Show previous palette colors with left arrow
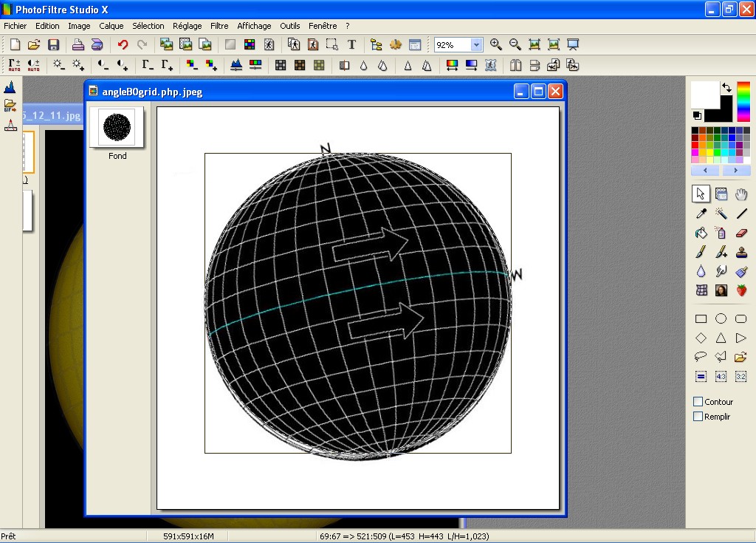The width and height of the screenshot is (756, 543). 705,171
